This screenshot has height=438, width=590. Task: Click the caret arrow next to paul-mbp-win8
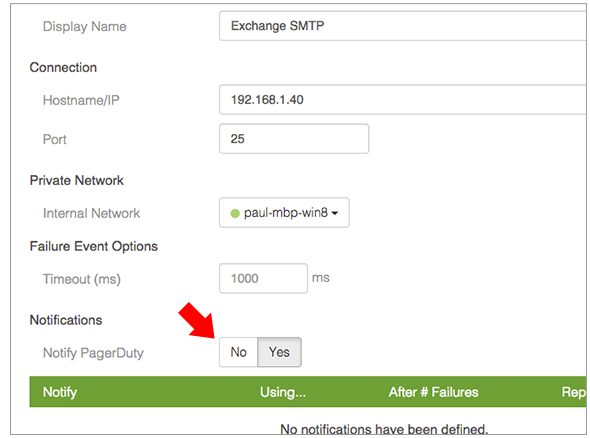(x=335, y=213)
